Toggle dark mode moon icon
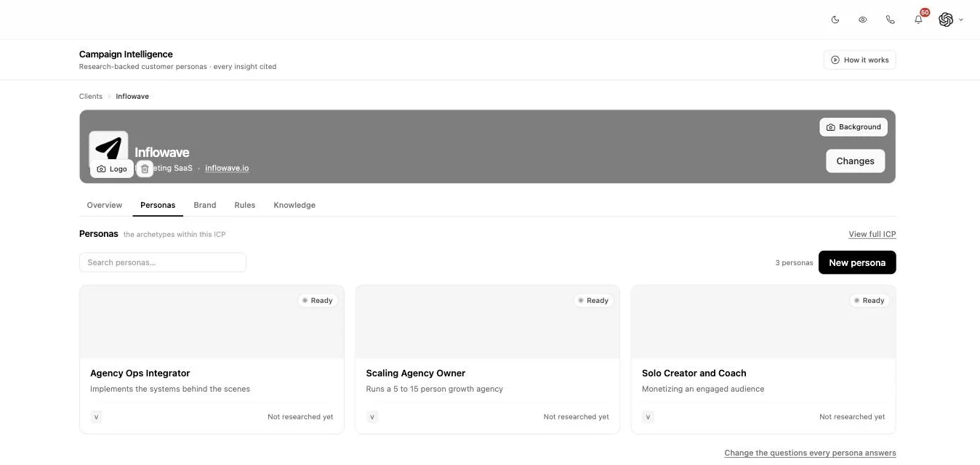Image resolution: width=980 pixels, height=465 pixels. (x=835, y=20)
